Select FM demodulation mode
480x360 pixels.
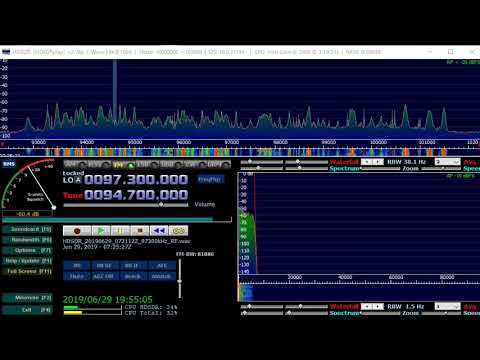pos(123,164)
